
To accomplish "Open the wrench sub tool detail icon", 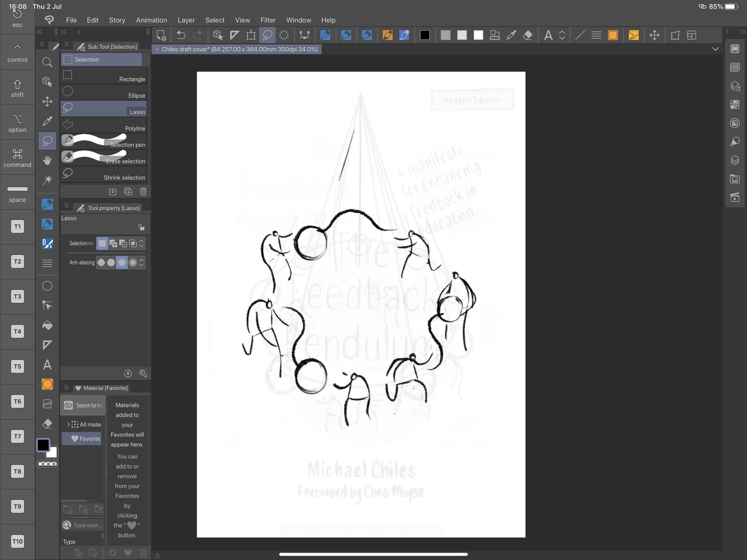I will point(143,373).
